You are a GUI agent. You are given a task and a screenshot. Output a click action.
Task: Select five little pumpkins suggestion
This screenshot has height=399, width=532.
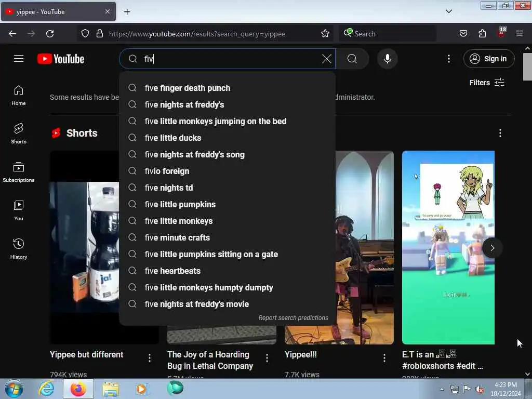pyautogui.click(x=228, y=205)
